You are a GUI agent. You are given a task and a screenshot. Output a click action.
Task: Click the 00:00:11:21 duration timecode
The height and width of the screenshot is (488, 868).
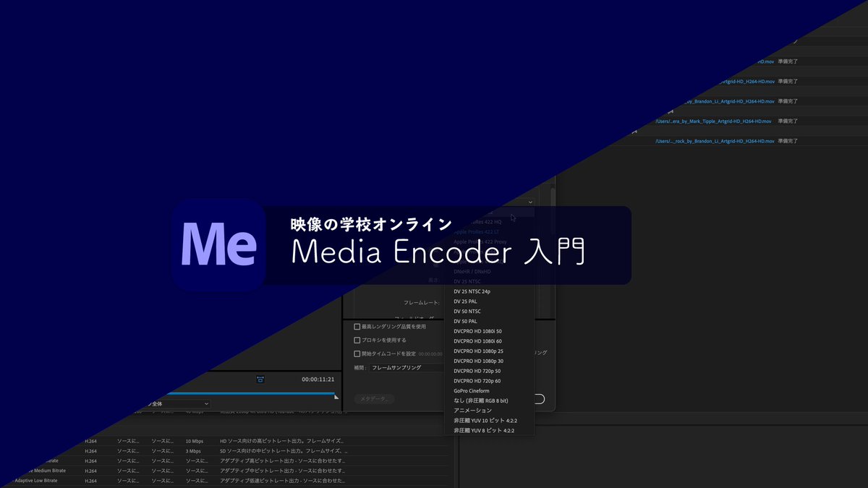click(x=318, y=379)
